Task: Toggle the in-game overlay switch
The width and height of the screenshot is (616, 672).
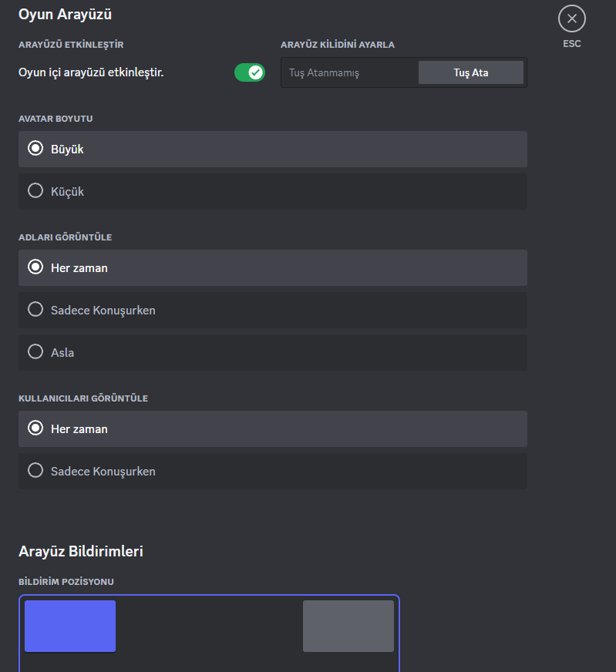Action: point(249,73)
